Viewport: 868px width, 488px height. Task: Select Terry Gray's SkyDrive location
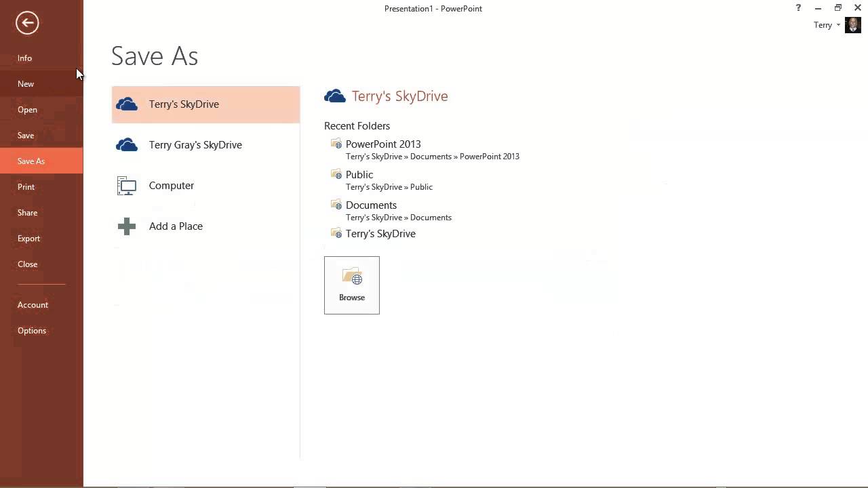[205, 145]
